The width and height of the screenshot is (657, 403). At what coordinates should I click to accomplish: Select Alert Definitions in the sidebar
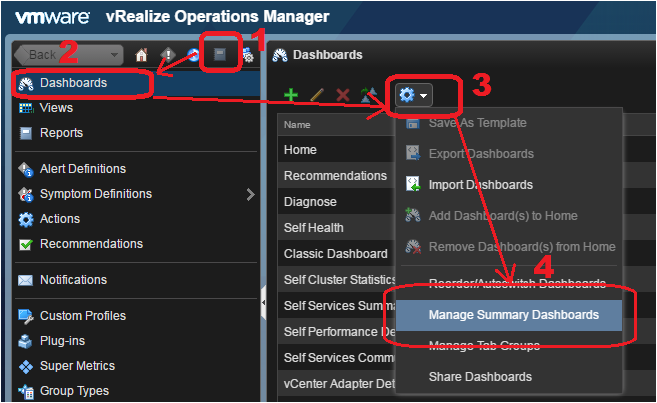[x=82, y=169]
